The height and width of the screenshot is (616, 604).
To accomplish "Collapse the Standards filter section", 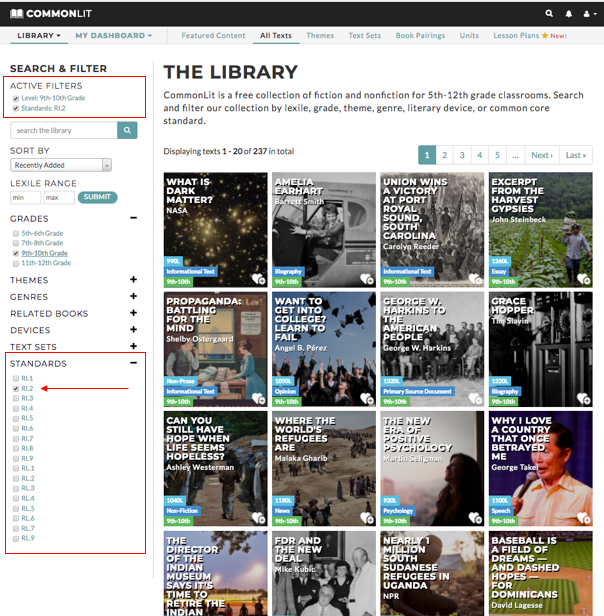I will [134, 363].
